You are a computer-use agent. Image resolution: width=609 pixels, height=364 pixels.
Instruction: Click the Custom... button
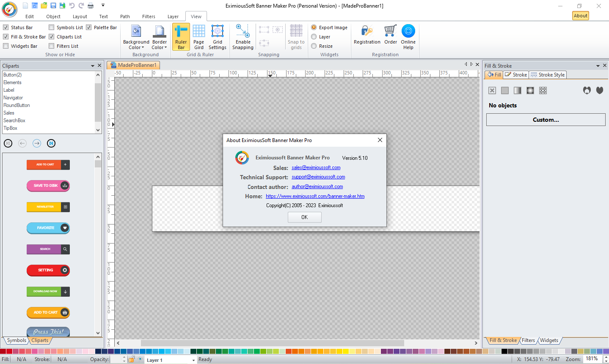coord(546,120)
